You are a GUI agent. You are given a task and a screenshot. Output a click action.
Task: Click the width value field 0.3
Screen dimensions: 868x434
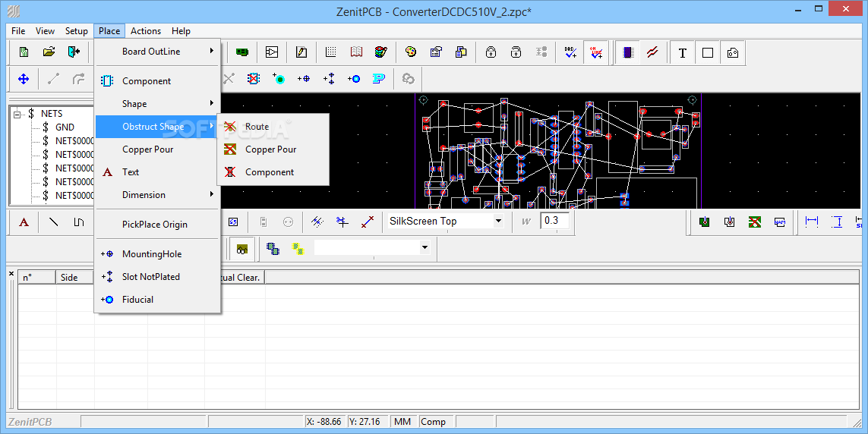point(554,221)
